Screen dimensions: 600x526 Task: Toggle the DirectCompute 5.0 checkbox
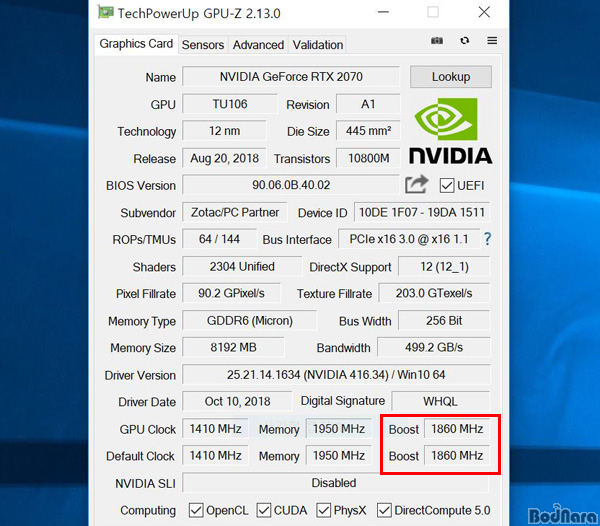(x=384, y=510)
